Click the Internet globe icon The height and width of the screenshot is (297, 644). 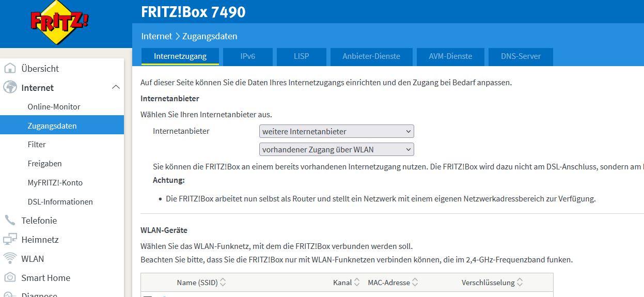(10, 88)
